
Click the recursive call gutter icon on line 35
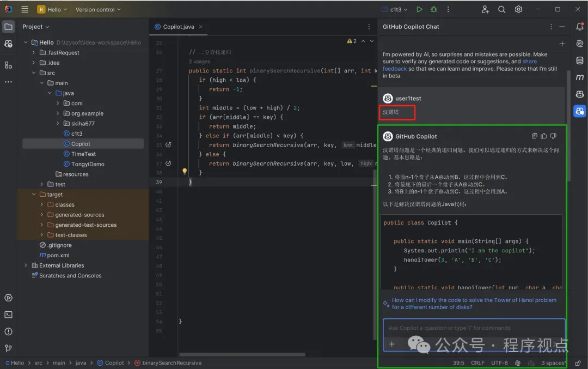pos(168,145)
